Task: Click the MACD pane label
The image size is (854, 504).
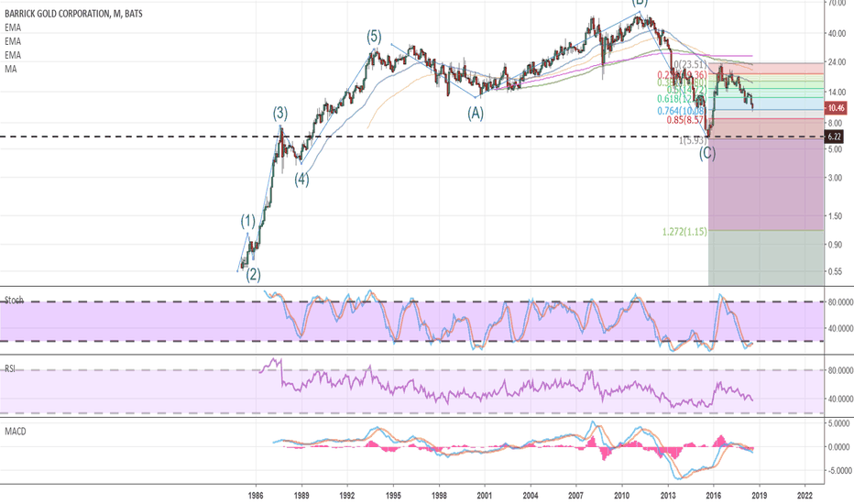Action: click(16, 431)
